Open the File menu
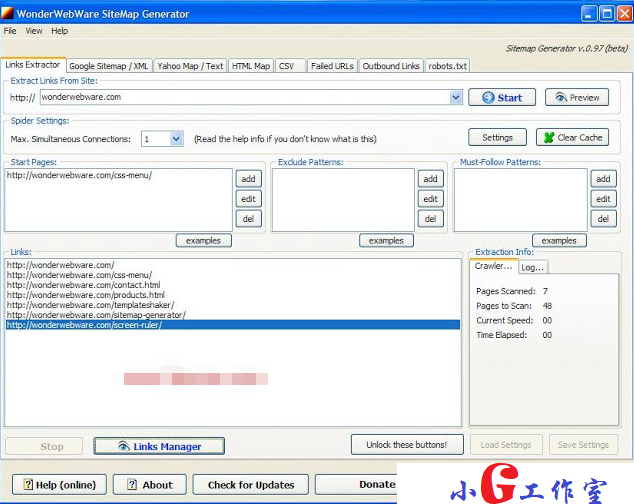 coord(10,31)
